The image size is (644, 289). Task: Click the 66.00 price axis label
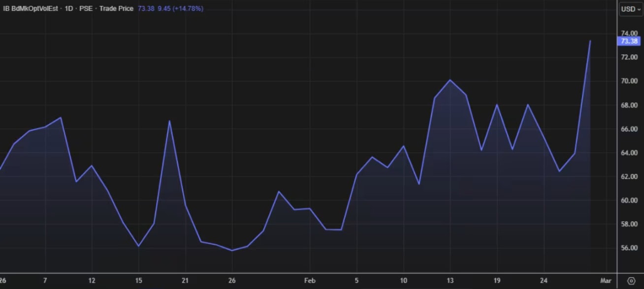(630, 129)
